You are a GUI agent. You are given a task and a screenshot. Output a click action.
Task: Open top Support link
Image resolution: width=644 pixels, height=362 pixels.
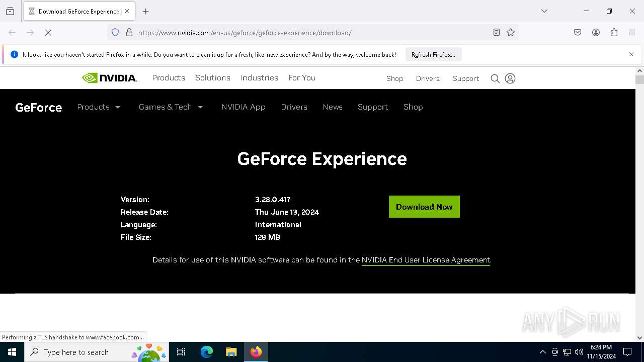(x=466, y=78)
